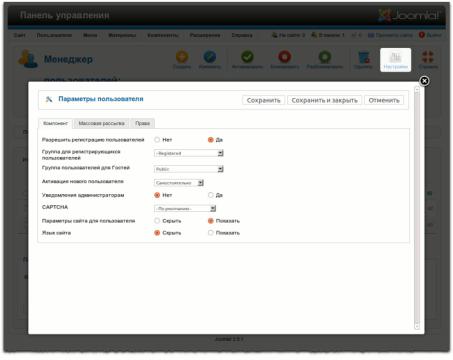The width and height of the screenshot is (453, 360).
Task: Select Показать for Язык сайта
Action: (210, 233)
